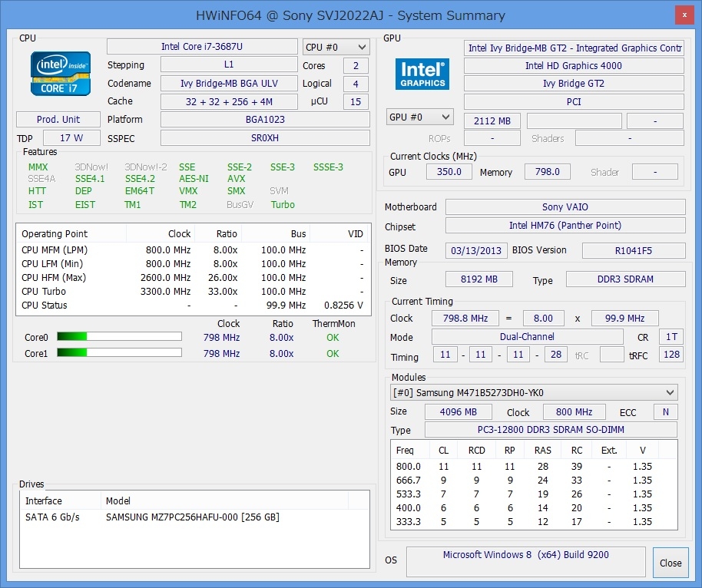Click the memory clock value 798.8 MHz

coord(465,318)
